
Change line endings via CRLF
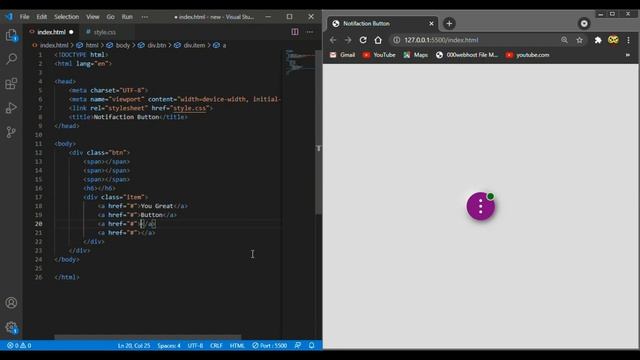(x=216, y=345)
